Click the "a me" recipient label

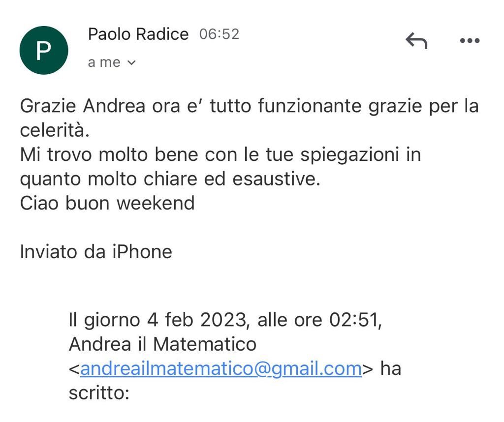point(104,62)
